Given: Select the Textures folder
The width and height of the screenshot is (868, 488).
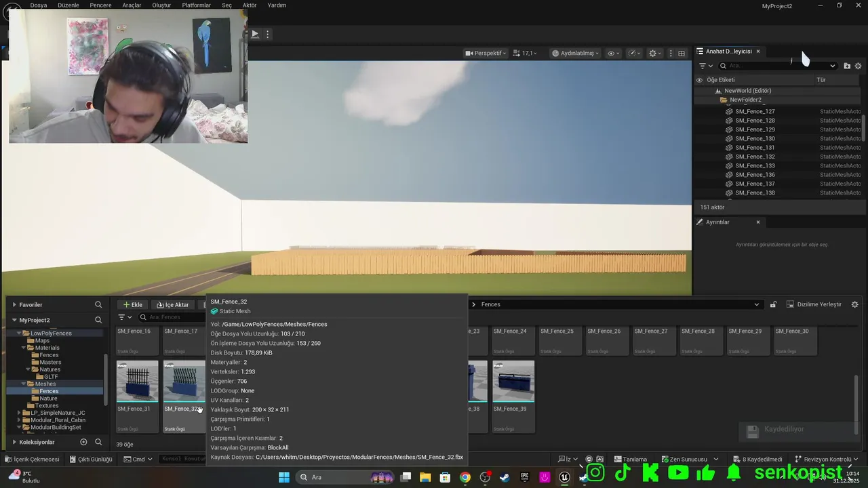Looking at the screenshot, I should [x=47, y=406].
